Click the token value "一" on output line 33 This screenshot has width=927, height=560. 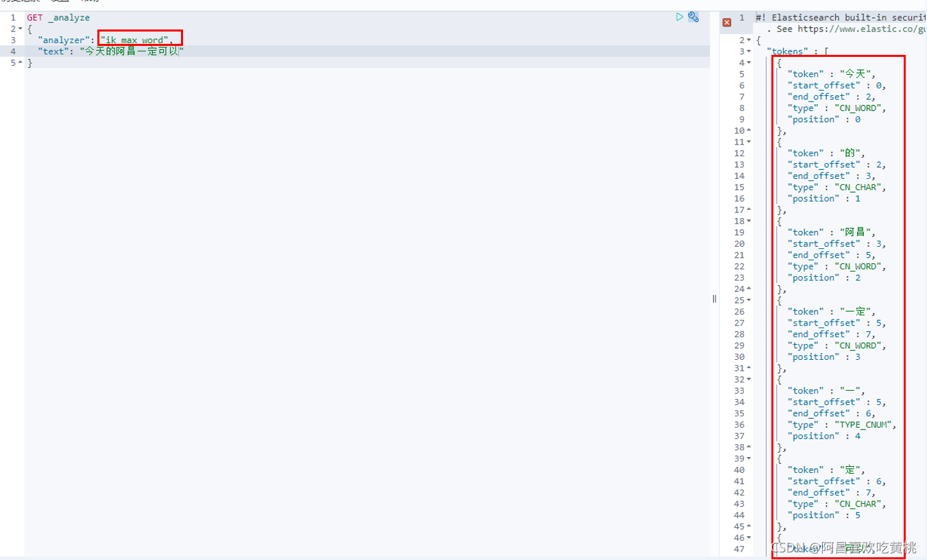852,391
